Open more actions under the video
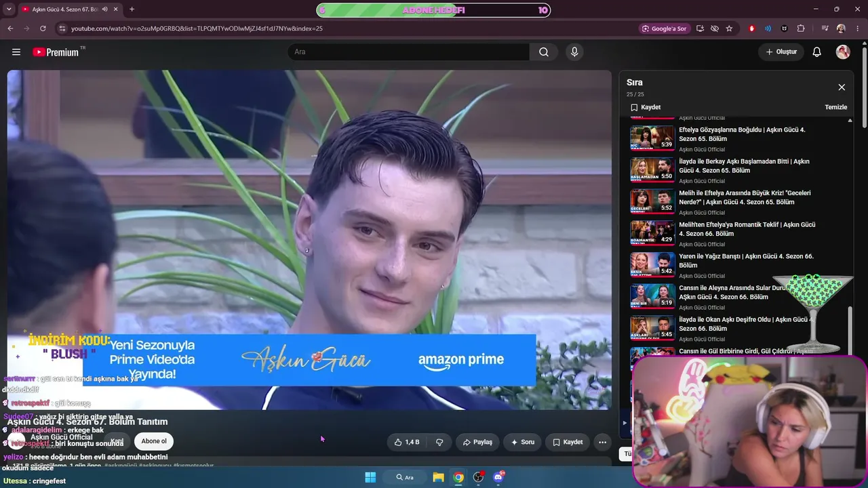This screenshot has height=488, width=868. [602, 442]
